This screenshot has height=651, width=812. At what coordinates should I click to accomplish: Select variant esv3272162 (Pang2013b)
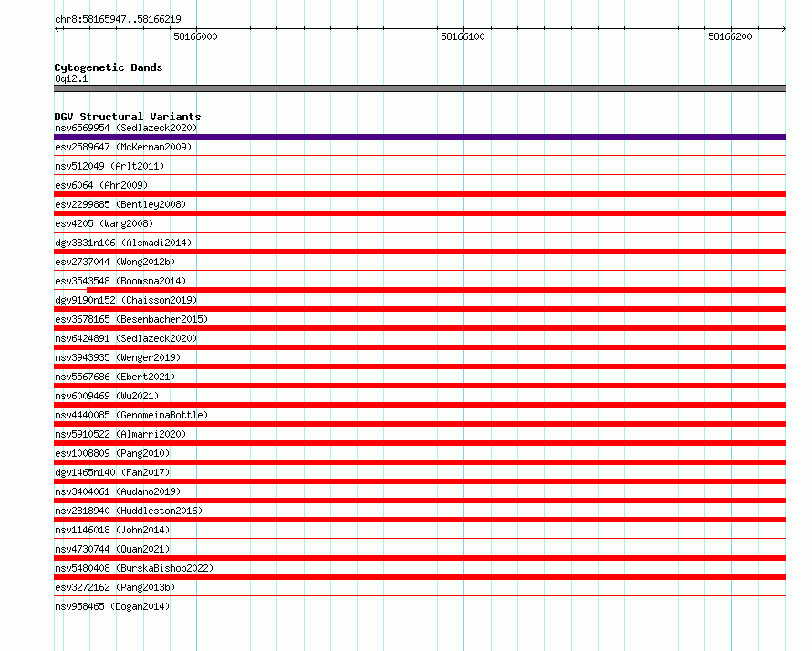pyautogui.click(x=115, y=587)
